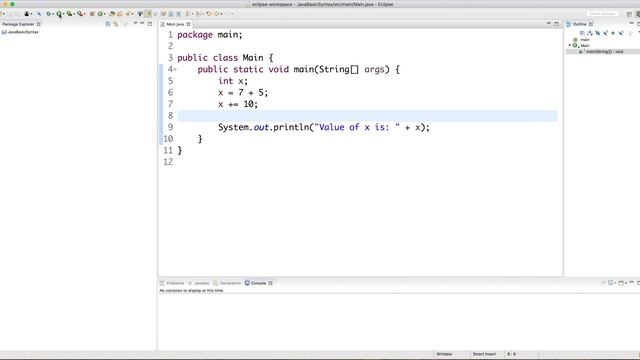Maximize the Package Explorer panel
Viewport: 640px width, 360px height.
(x=150, y=24)
